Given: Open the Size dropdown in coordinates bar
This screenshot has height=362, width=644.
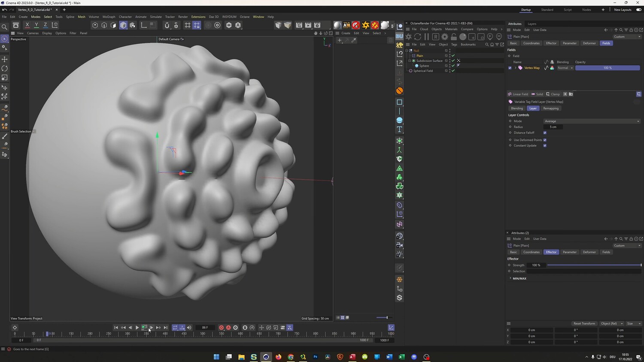Looking at the screenshot, I should (x=634, y=323).
